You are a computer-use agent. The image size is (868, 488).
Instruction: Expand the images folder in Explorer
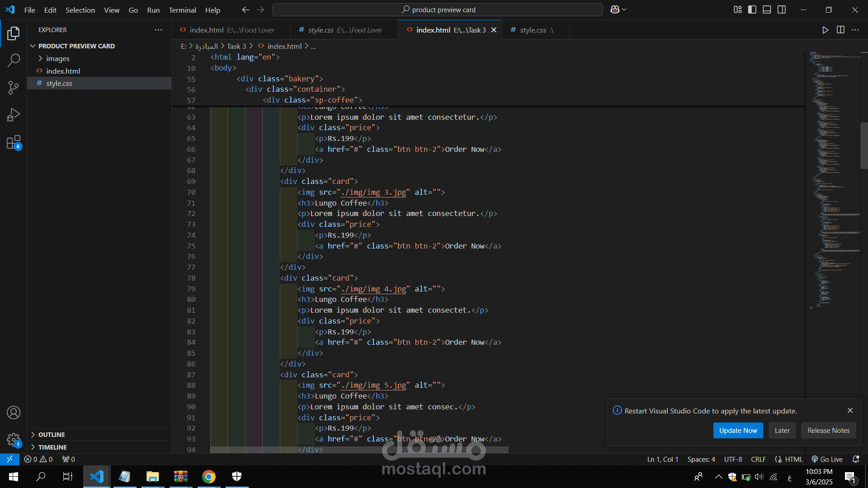(x=57, y=58)
